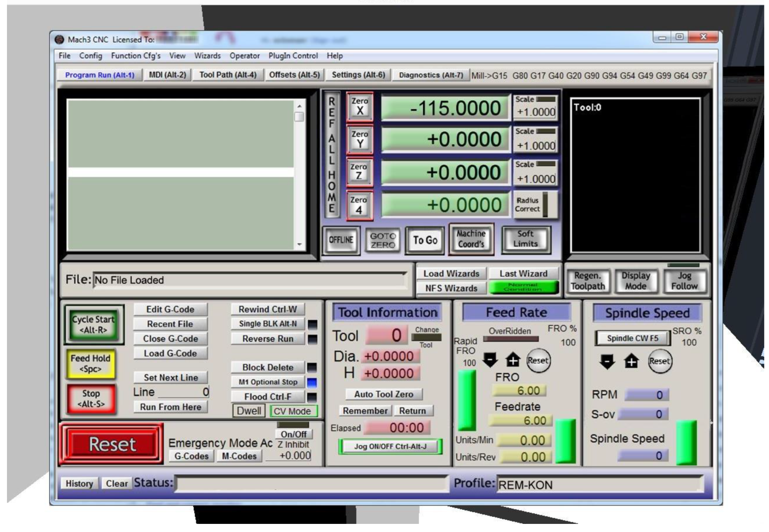This screenshot has width=769, height=532.
Task: Click the Zero Z axis button
Action: tap(359, 172)
